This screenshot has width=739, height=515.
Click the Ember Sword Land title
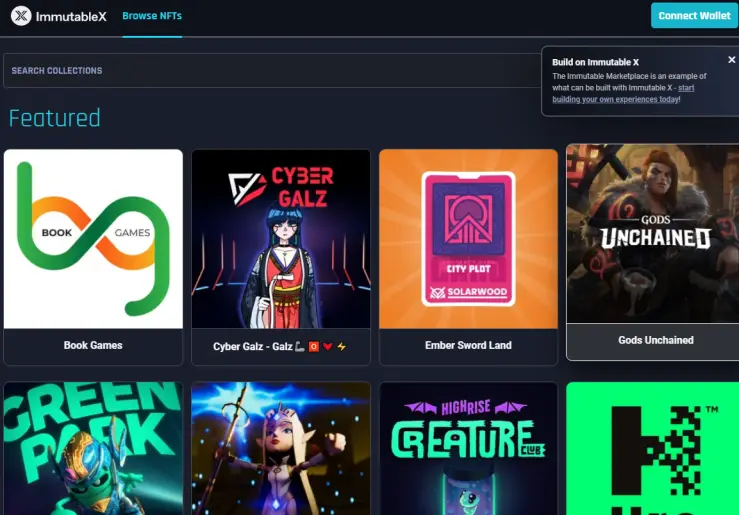coord(468,345)
